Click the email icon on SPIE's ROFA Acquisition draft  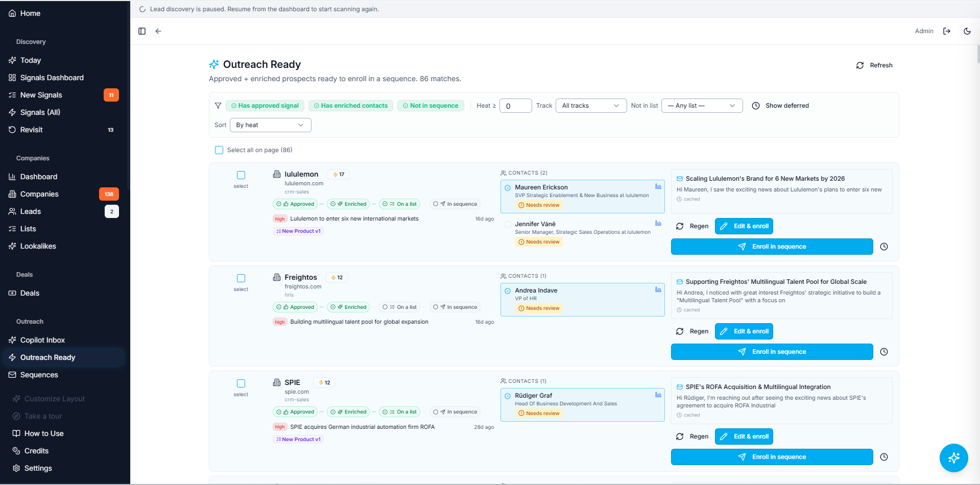coord(680,387)
